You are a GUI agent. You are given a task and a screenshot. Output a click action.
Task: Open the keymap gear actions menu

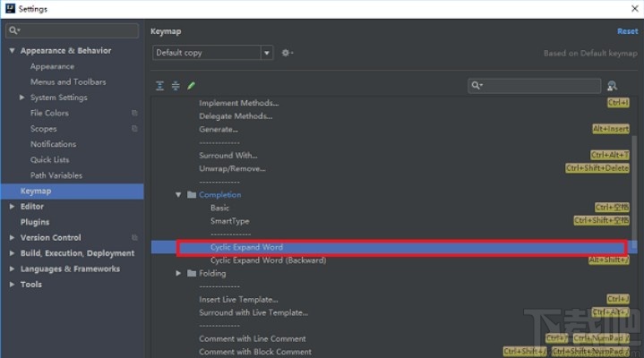click(287, 53)
